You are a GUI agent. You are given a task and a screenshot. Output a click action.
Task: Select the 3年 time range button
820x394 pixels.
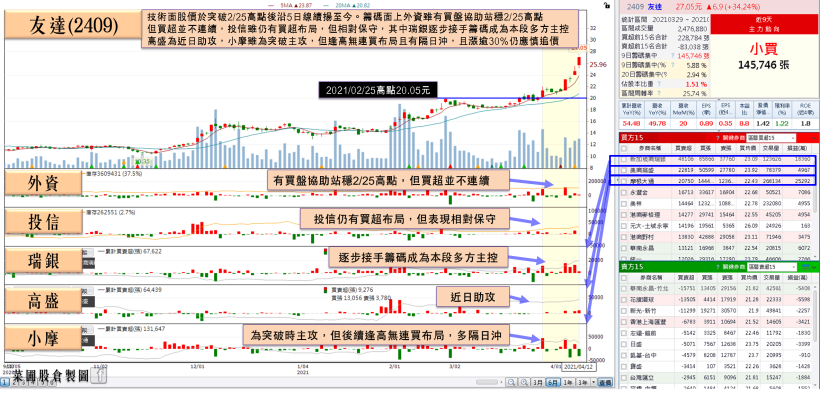click(583, 382)
